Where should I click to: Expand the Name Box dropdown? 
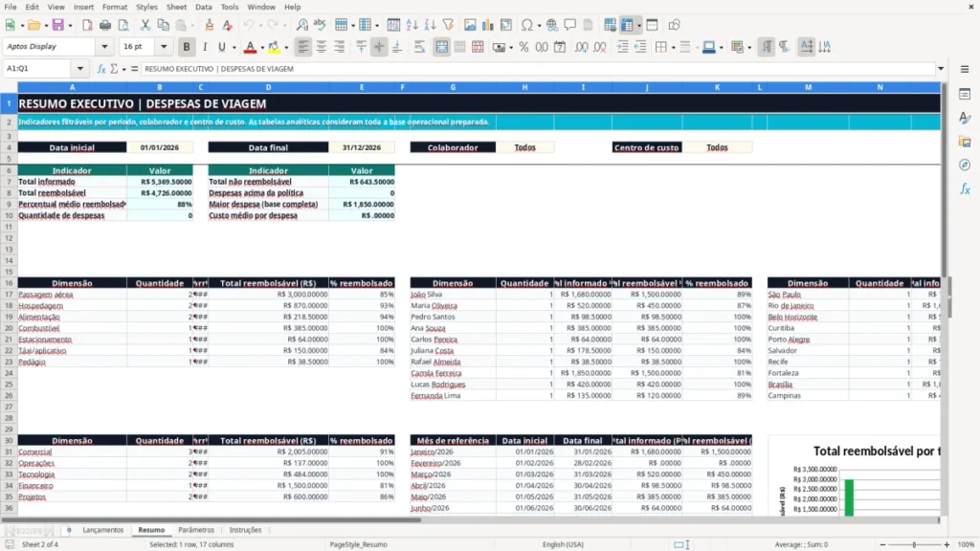point(80,69)
